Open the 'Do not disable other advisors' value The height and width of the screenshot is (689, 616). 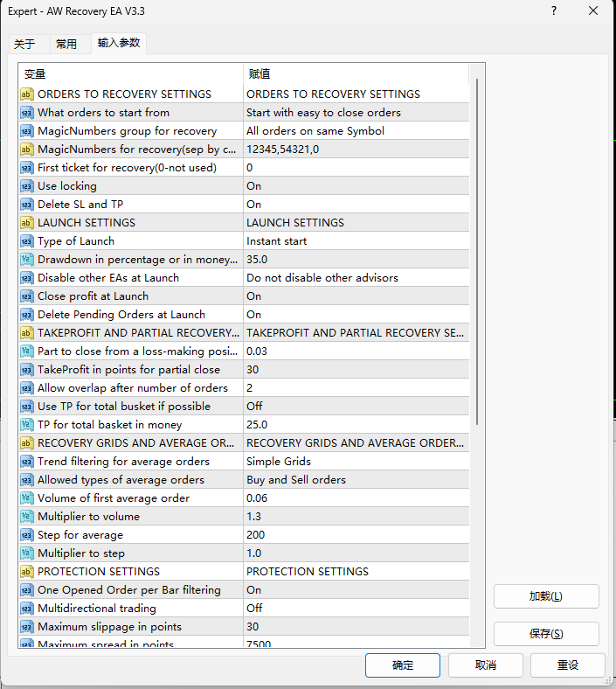(x=356, y=278)
